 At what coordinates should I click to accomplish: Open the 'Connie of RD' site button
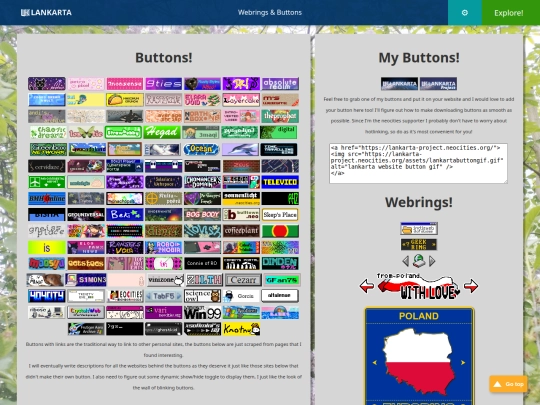click(202, 263)
